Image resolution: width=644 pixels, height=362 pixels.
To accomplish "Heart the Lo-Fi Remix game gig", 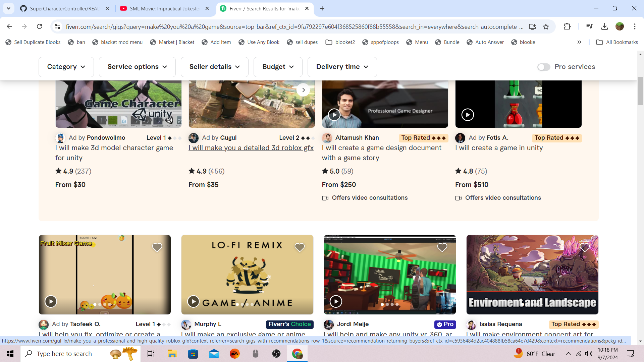I will (300, 247).
